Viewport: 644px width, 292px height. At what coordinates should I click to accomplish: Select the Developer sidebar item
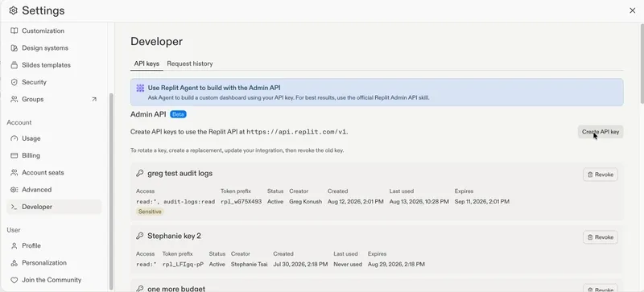[54, 207]
